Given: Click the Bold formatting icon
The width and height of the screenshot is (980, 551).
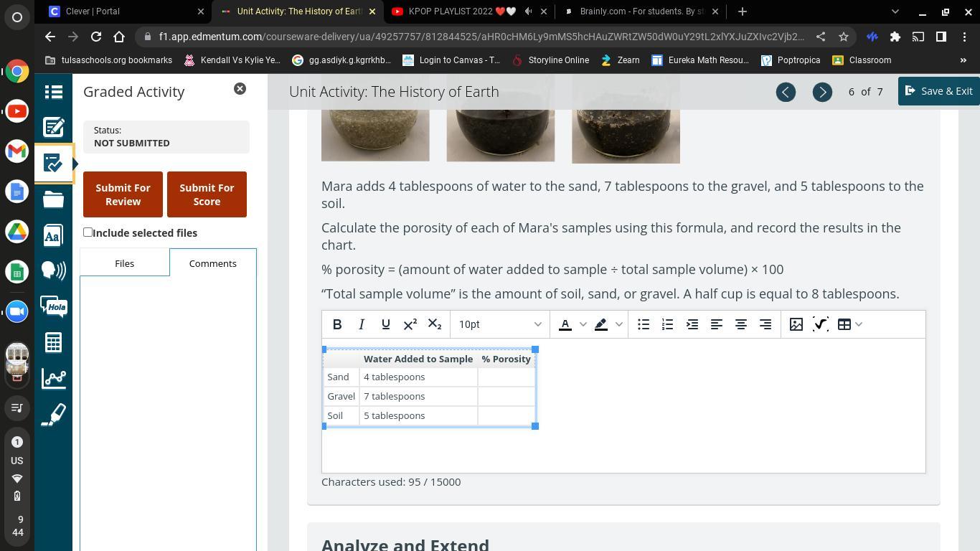Looking at the screenshot, I should coord(337,324).
